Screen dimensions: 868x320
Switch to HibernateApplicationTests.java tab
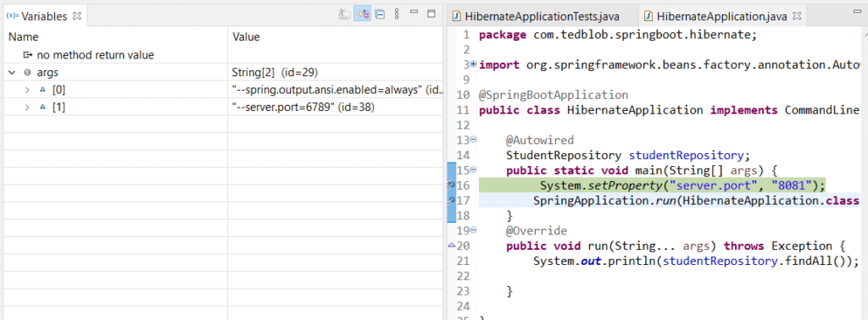coord(542,16)
